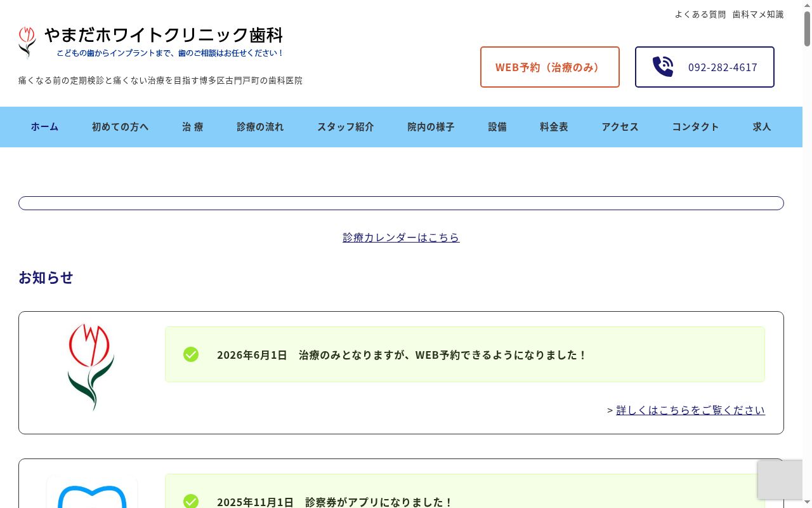
Task: Open the コンタクト page
Action: [x=695, y=126]
